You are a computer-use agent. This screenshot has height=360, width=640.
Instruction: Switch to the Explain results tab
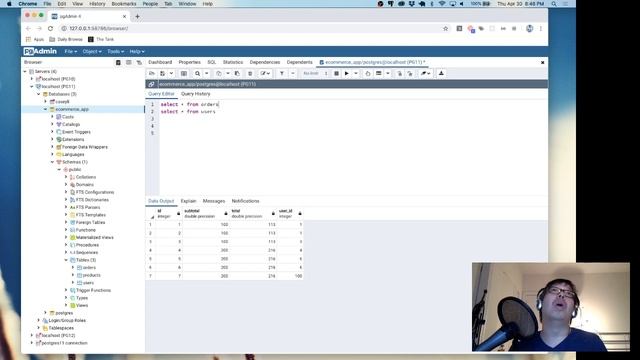tap(189, 201)
